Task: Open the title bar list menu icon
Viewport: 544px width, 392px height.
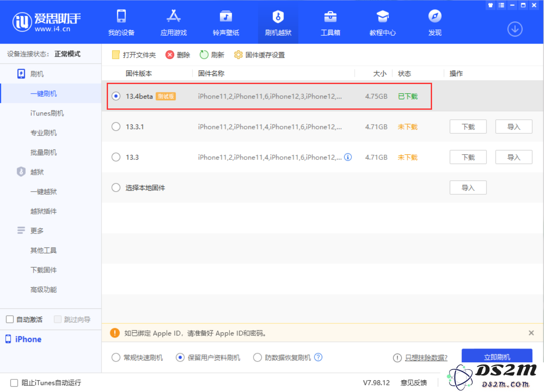Action: click(501, 5)
